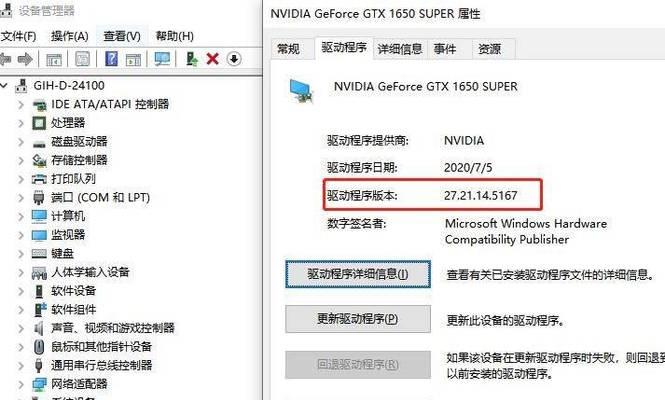Screen dimensions: 665x400
Task: Click the processor chip icon
Action: (39, 123)
